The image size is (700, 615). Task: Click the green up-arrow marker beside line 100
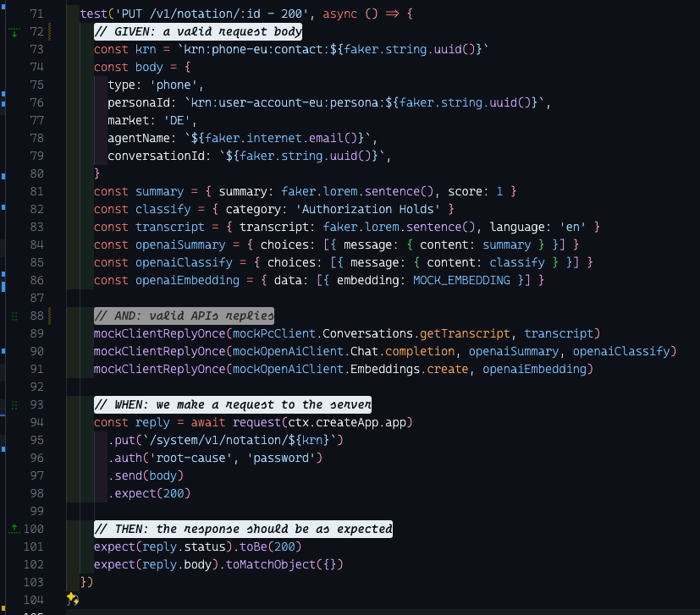pyautogui.click(x=13, y=529)
